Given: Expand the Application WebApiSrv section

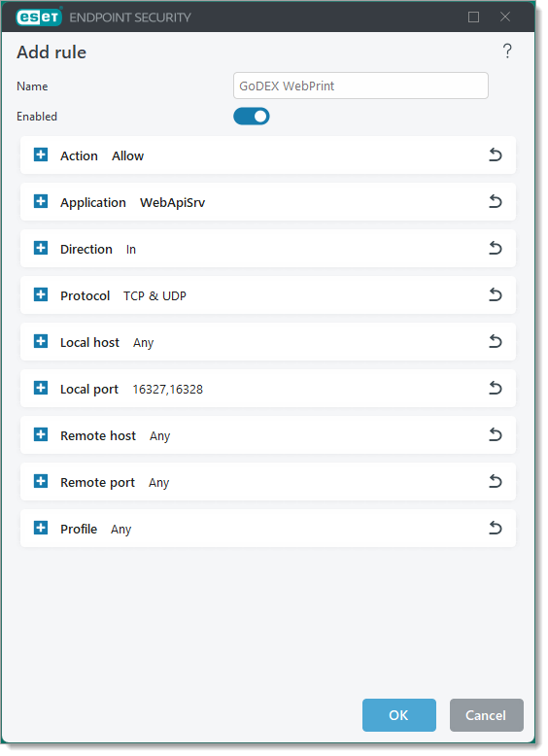Looking at the screenshot, I should coord(41,201).
